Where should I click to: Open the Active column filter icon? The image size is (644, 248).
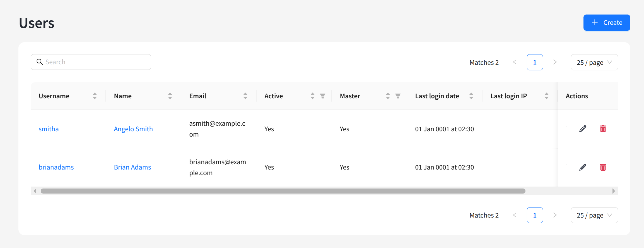click(322, 96)
